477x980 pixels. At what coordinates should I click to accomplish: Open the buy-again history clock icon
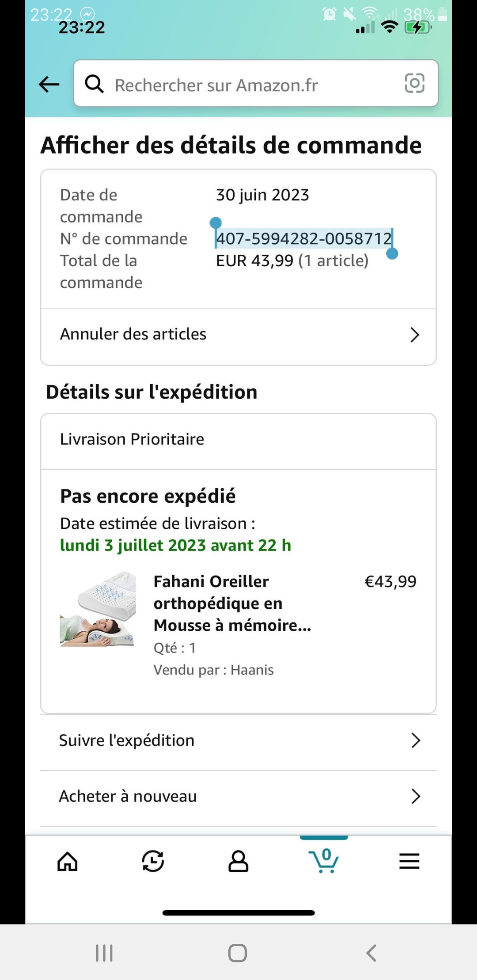pyautogui.click(x=153, y=861)
